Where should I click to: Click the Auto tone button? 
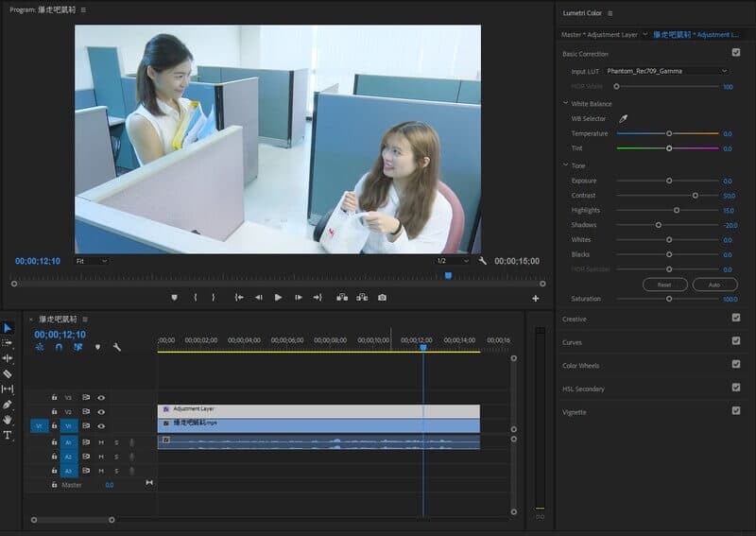coord(714,285)
